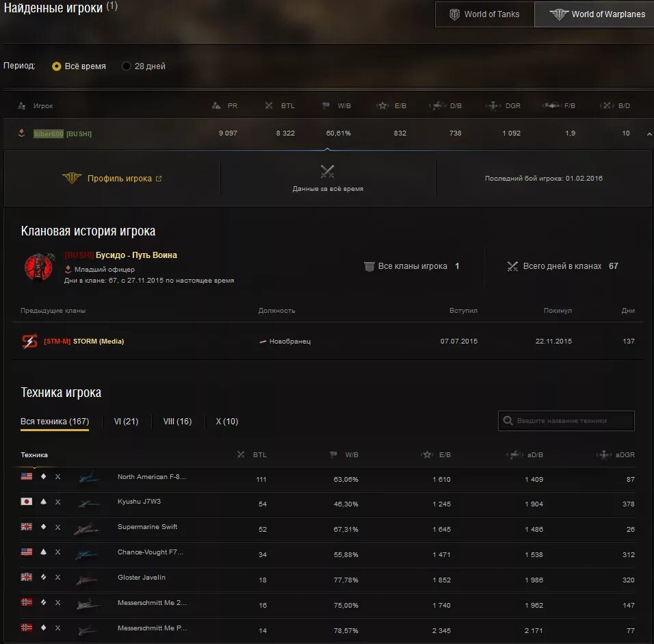
Task: Click the external link icon next to Профиль игрока
Action: (159, 179)
